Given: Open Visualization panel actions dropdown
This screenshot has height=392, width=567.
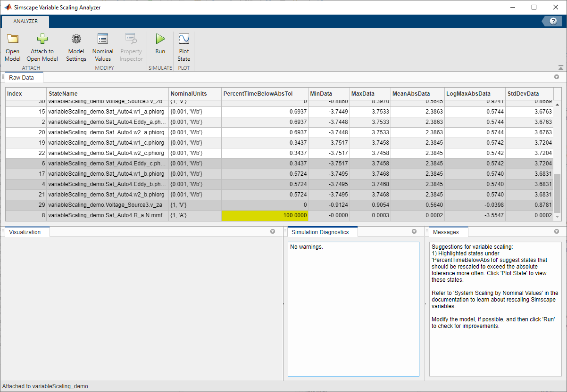Looking at the screenshot, I should click(272, 232).
